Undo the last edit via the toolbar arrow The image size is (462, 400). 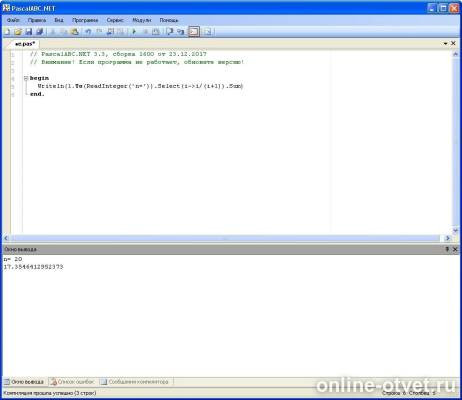coord(88,32)
